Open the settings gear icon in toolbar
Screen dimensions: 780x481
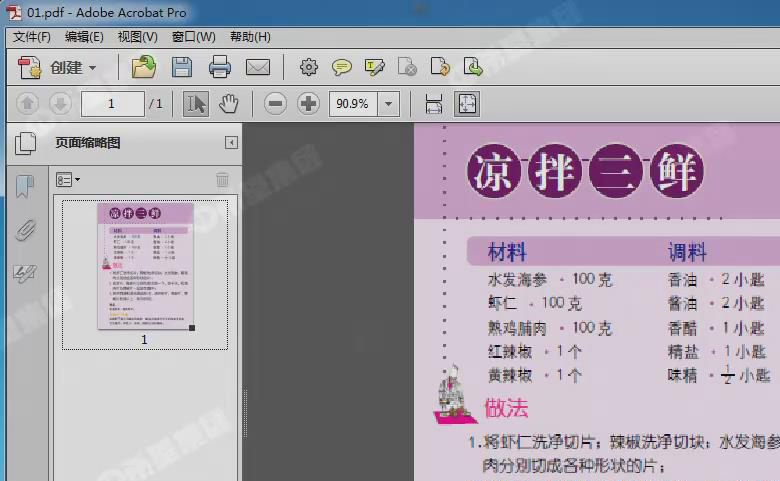pyautogui.click(x=309, y=68)
